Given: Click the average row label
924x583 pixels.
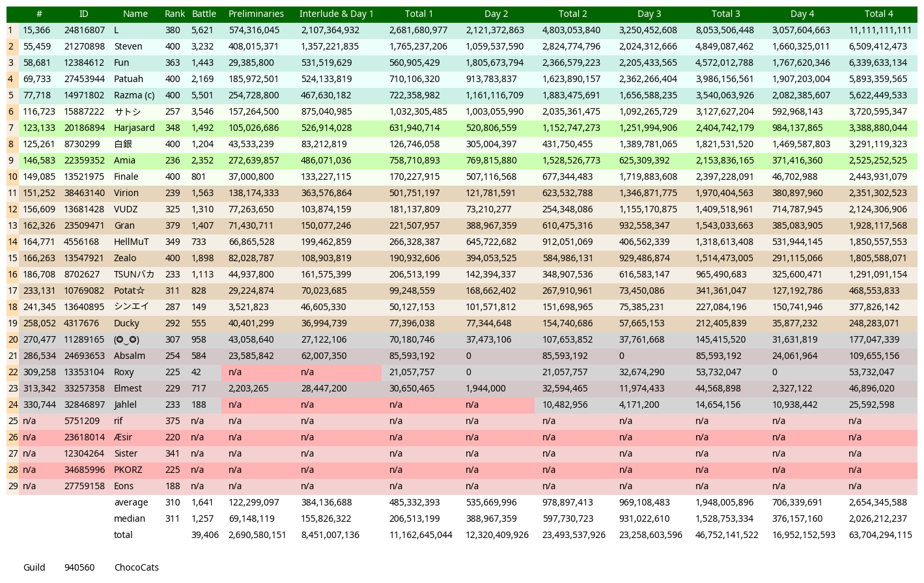Looking at the screenshot, I should tap(131, 502).
